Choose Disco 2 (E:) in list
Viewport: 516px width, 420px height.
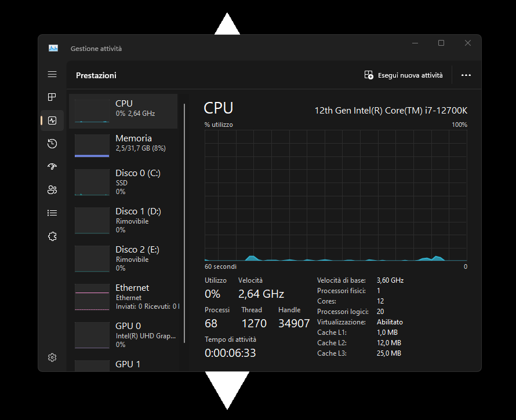[x=123, y=258]
